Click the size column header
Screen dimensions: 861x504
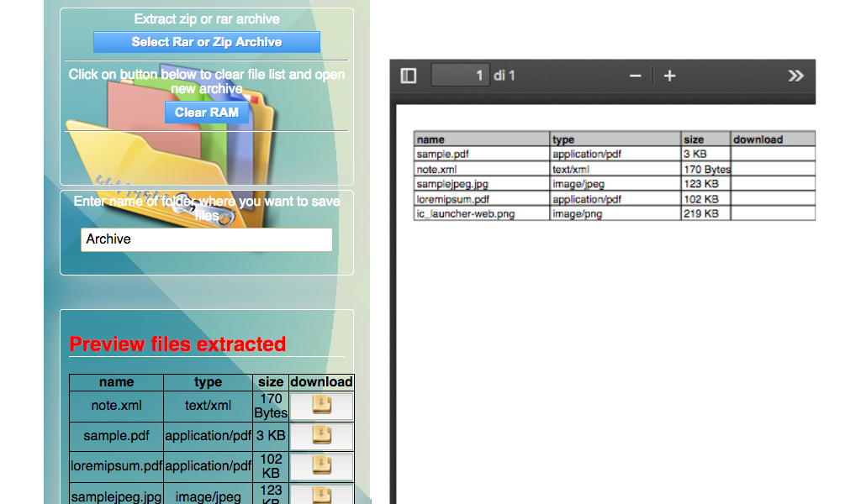click(271, 381)
